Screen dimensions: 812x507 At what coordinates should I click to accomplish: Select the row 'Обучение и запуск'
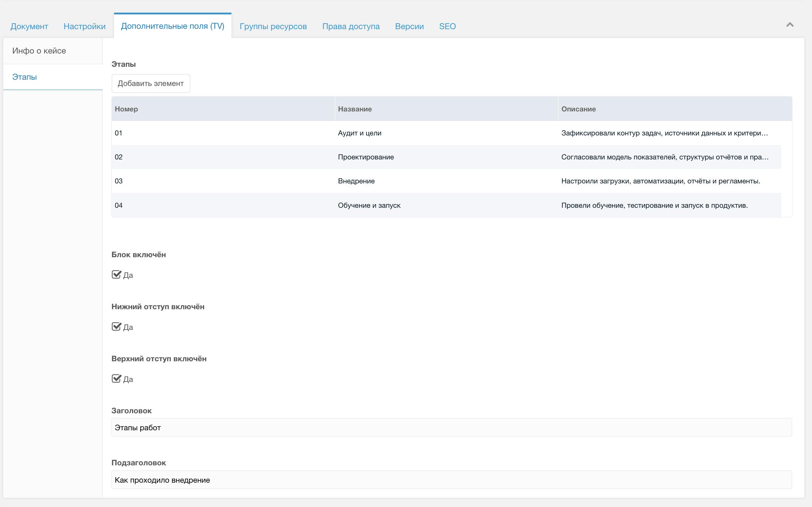pos(369,205)
